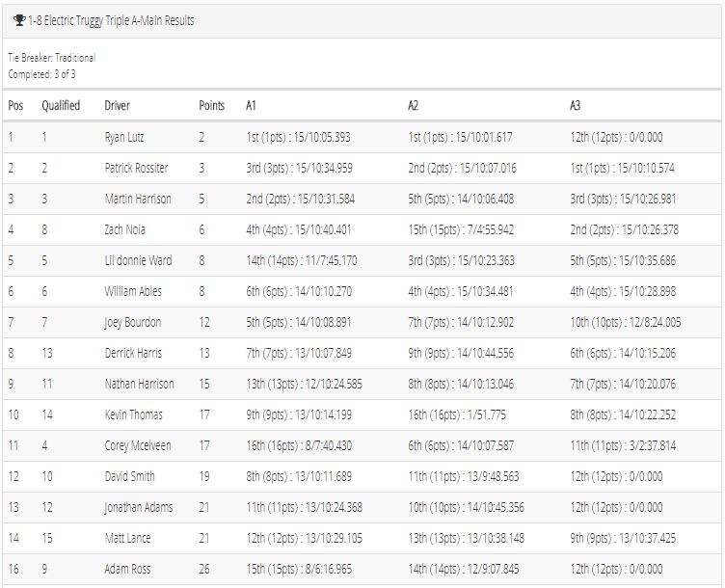Click the A1 column header

click(251, 105)
